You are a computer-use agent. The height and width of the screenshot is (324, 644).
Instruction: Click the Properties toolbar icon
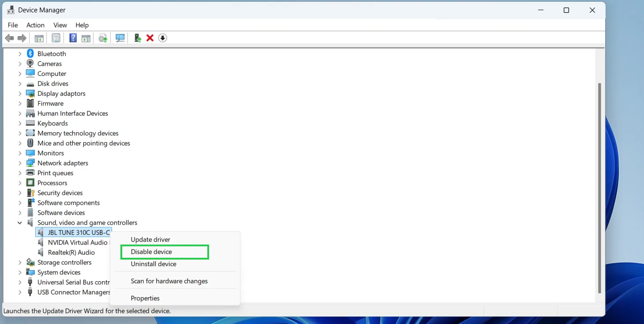pos(56,38)
